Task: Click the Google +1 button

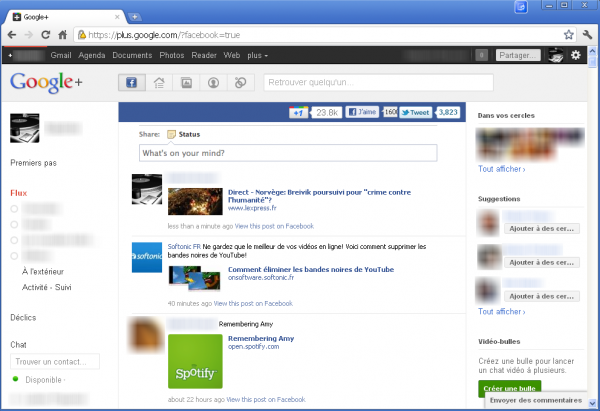Action: 298,112
